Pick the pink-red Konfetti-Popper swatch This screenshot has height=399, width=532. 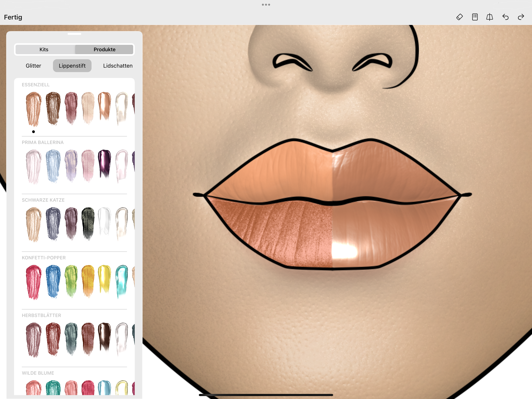(x=33, y=282)
